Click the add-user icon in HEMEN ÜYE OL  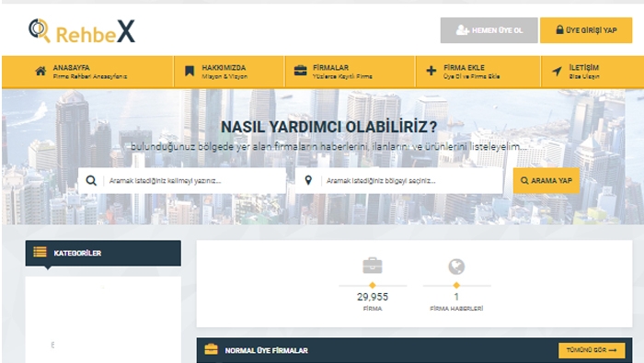462,30
